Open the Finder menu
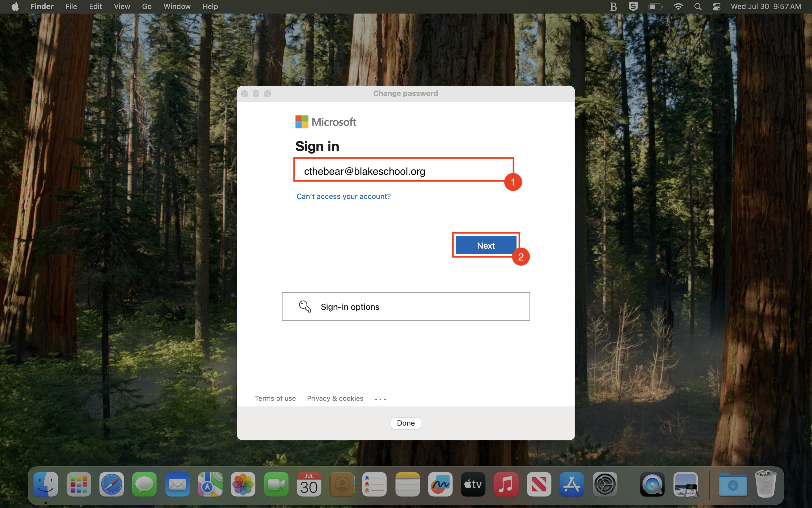812x508 pixels. pyautogui.click(x=42, y=7)
